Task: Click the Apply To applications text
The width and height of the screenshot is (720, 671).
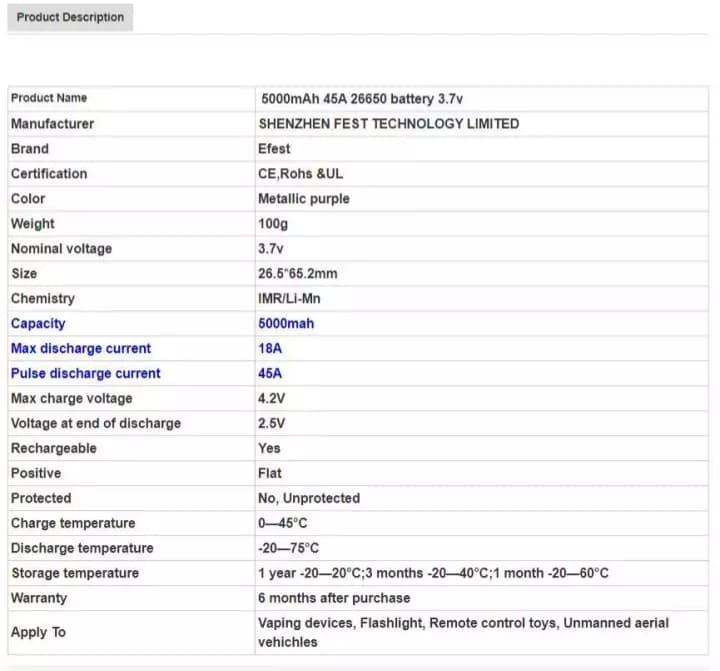Action: point(463,632)
